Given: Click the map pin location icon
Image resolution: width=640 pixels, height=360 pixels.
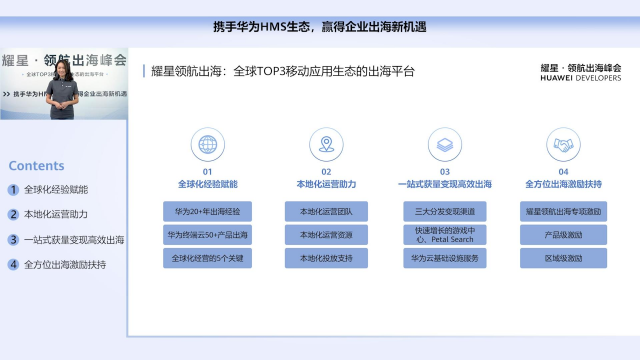Looking at the screenshot, I should (326, 144).
